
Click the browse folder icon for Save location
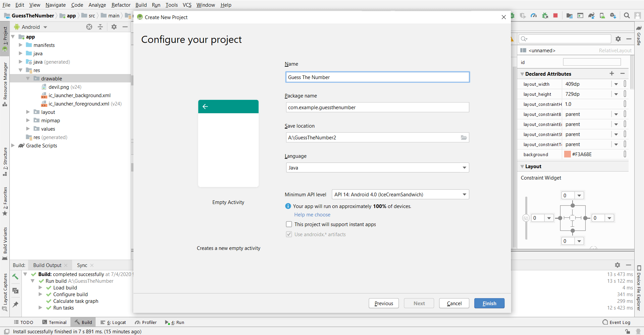pyautogui.click(x=464, y=138)
